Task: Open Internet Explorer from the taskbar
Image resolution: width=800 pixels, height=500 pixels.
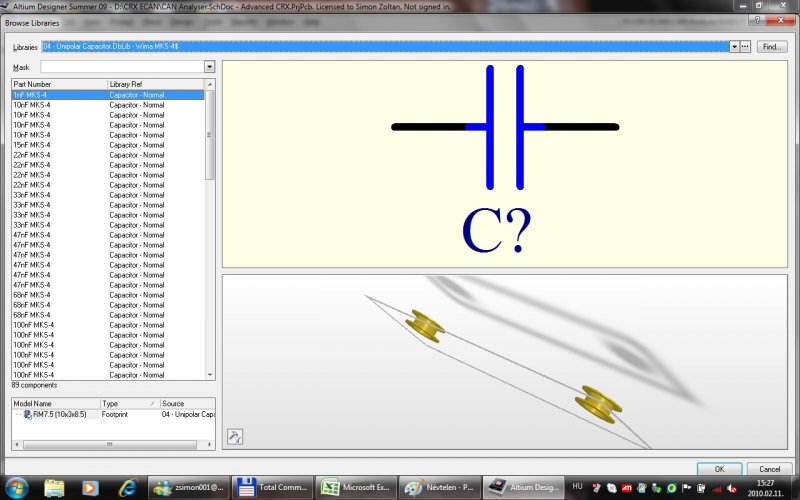Action: pos(128,488)
